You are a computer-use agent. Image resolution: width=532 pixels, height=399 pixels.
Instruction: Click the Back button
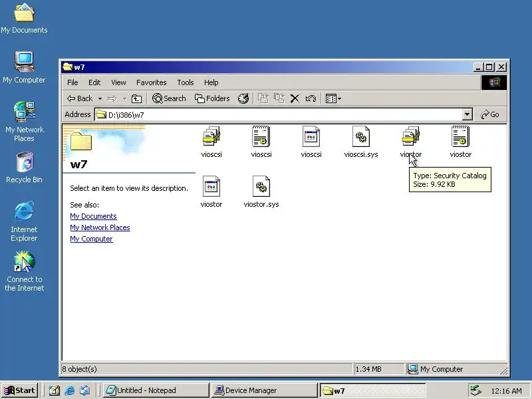tap(80, 98)
